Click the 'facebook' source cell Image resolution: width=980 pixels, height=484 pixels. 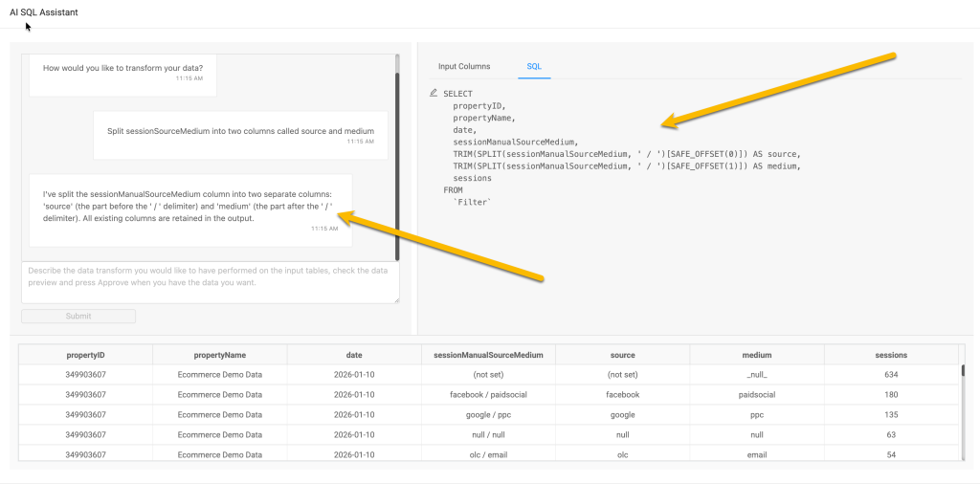coord(622,395)
